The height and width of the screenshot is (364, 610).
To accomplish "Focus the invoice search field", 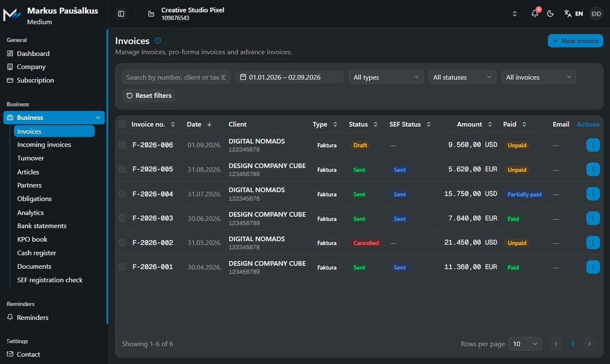I will pyautogui.click(x=176, y=77).
